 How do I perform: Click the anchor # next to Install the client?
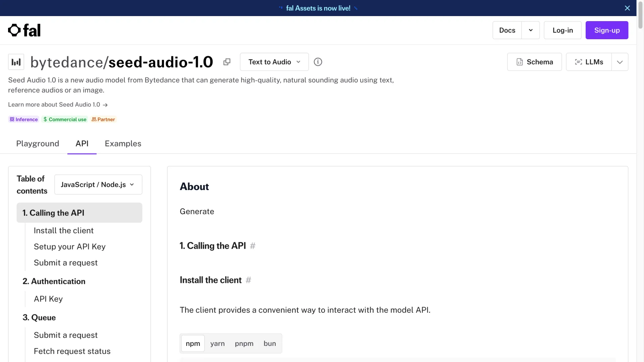249,280
